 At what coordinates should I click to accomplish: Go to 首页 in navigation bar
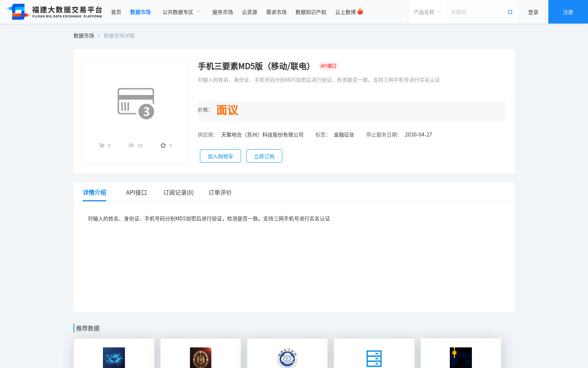pos(116,12)
